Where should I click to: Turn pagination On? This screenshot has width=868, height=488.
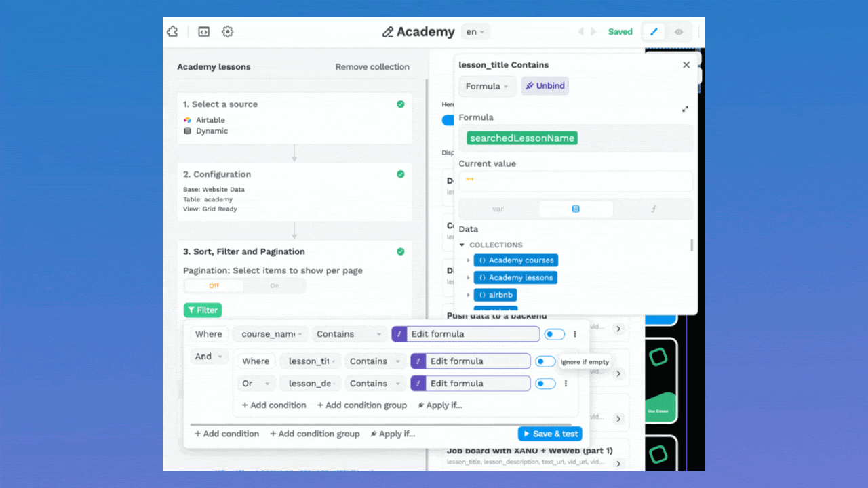(275, 286)
